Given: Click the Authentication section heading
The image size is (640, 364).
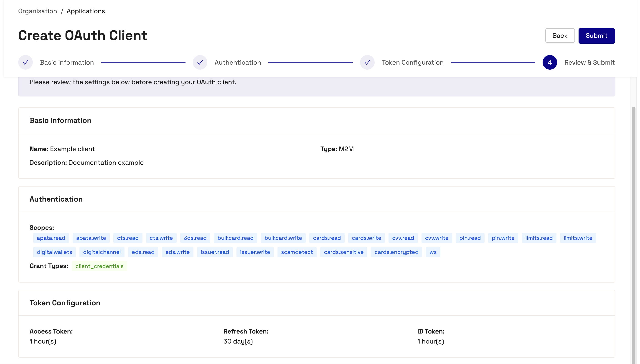Looking at the screenshot, I should pyautogui.click(x=56, y=199).
